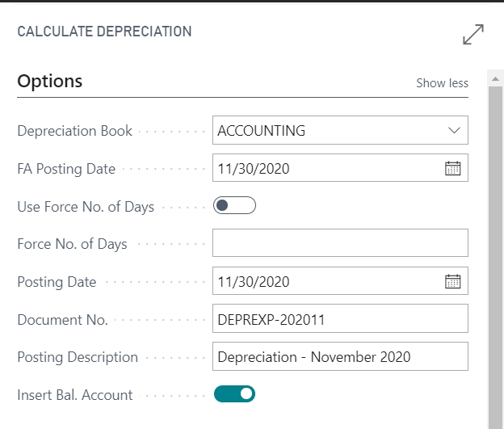Click the FA Posting Date text field
Screen dimensions: 504x429
click(328, 167)
